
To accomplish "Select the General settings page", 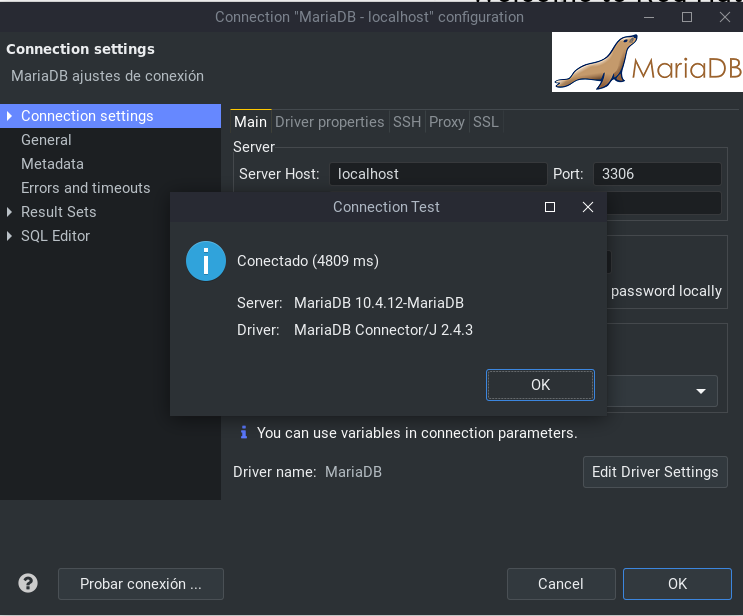I will tap(46, 140).
